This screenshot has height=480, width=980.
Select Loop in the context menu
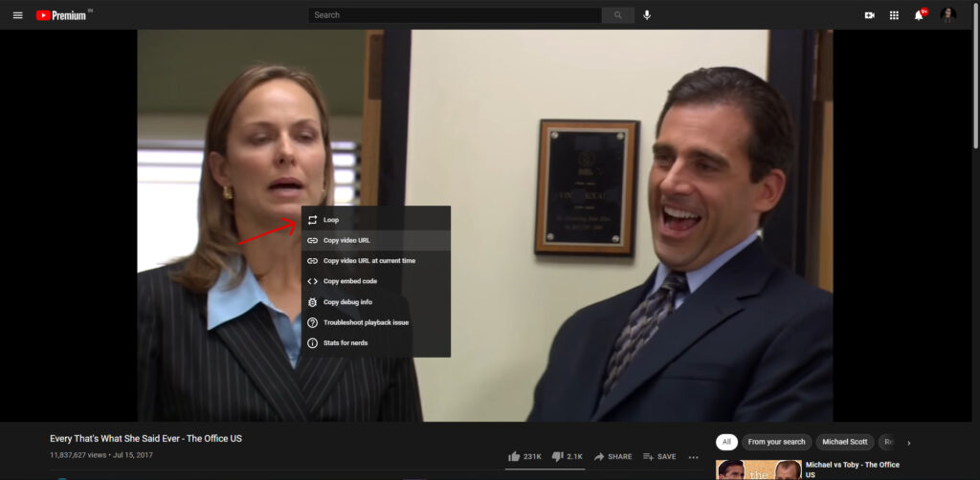tap(375, 220)
